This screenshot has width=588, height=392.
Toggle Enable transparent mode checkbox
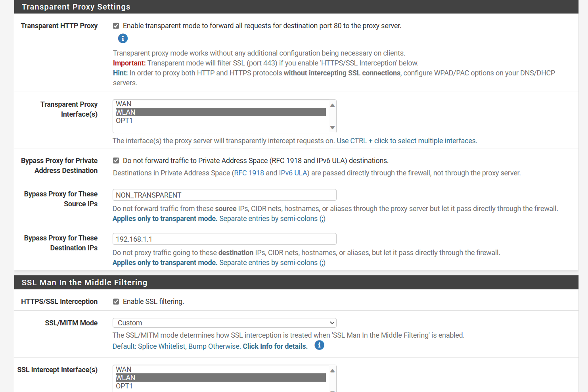point(116,26)
